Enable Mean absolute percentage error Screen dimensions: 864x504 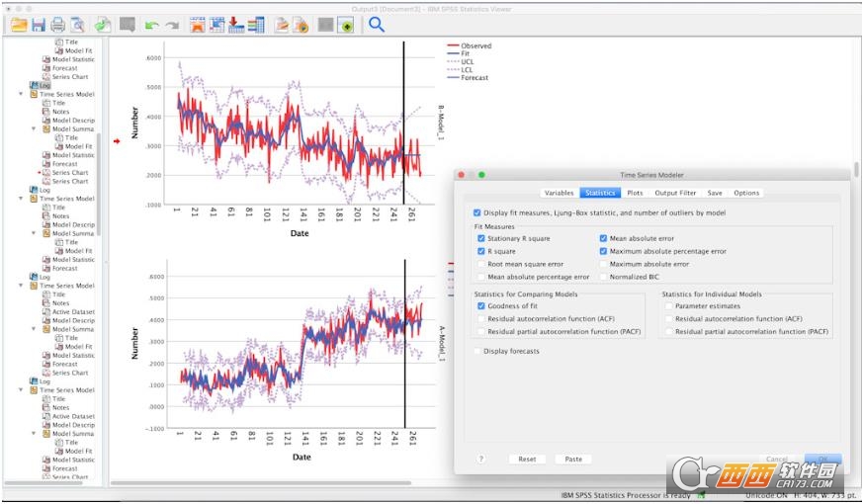[481, 277]
